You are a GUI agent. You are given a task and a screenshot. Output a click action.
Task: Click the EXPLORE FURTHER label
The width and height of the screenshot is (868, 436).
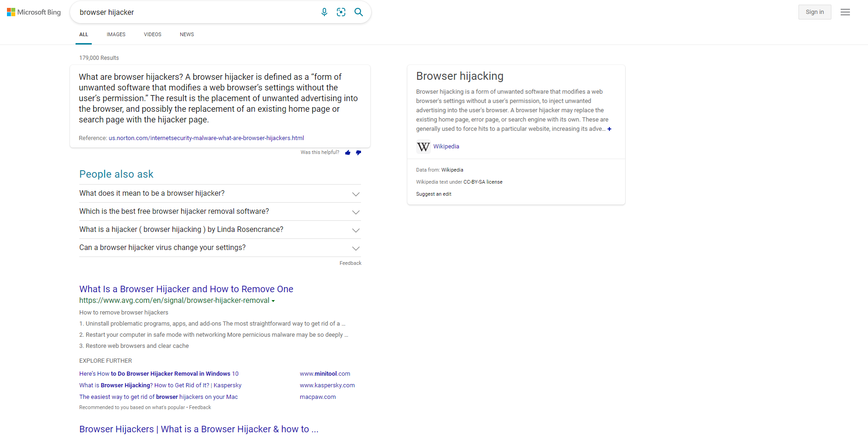pyautogui.click(x=106, y=361)
